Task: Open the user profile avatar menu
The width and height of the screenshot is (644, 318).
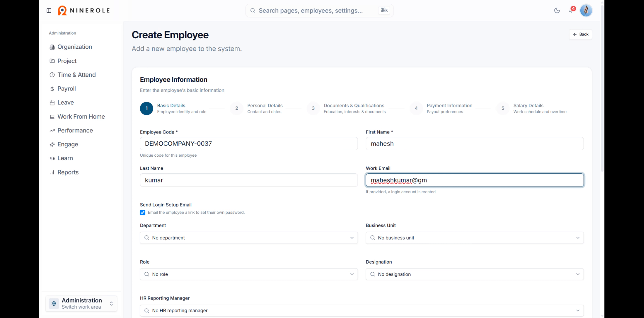Action: point(586,11)
